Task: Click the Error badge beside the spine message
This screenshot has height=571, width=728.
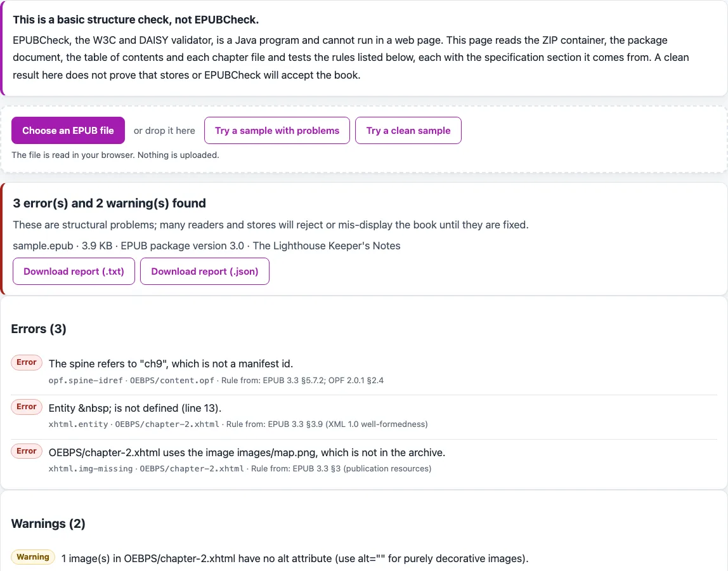Action: 27,362
